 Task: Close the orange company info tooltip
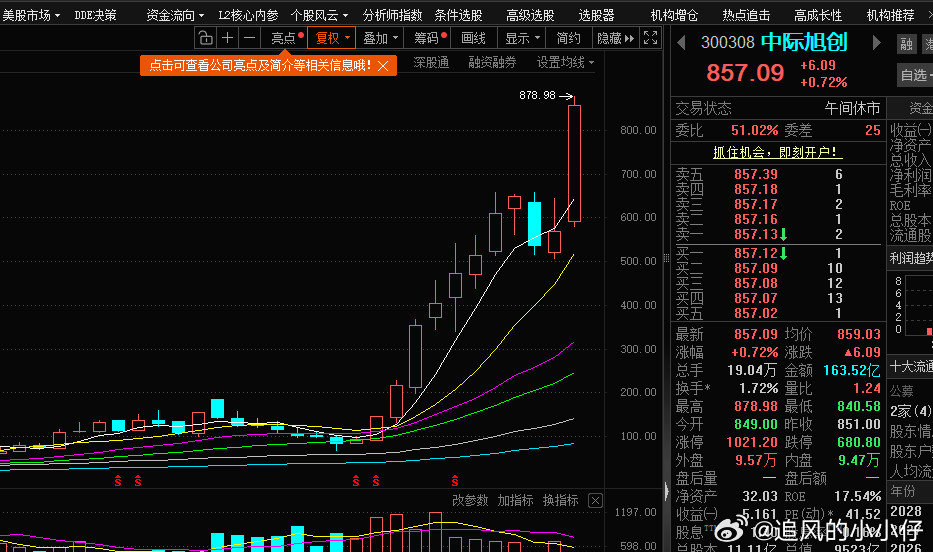[x=385, y=65]
